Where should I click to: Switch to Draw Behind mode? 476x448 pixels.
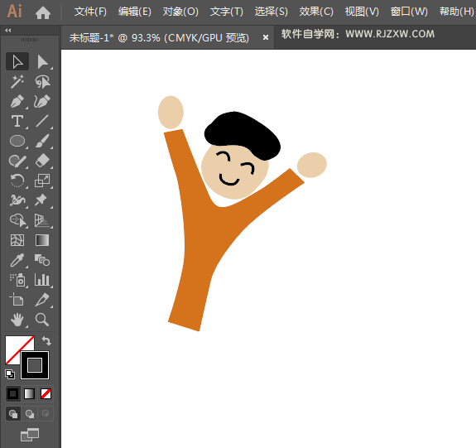(x=30, y=414)
